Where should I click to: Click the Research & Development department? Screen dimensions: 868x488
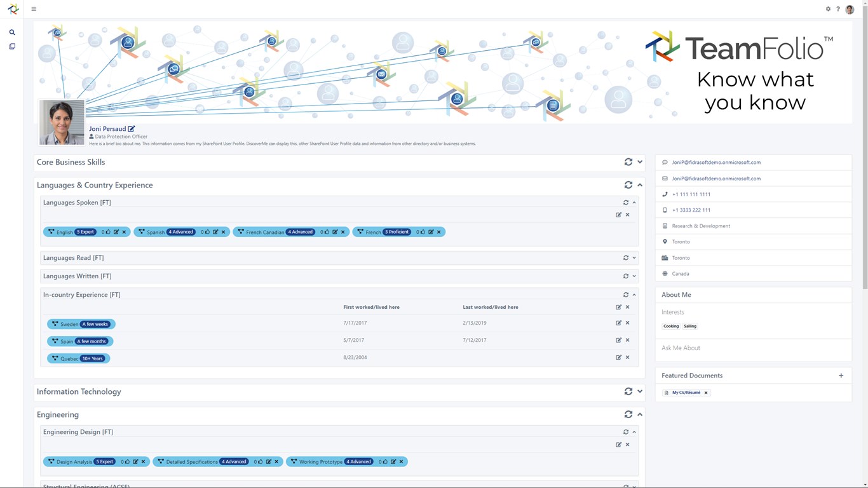(701, 226)
